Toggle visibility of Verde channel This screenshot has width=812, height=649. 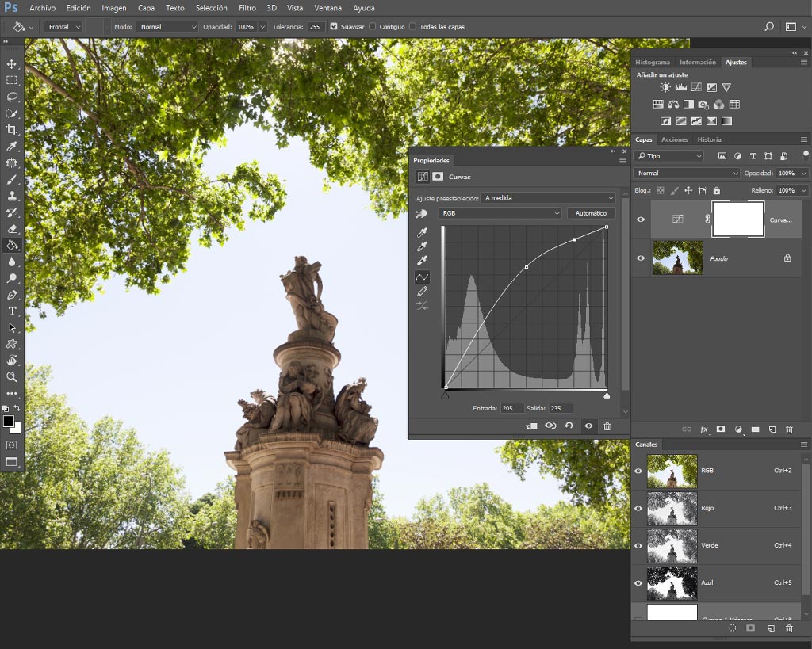click(638, 545)
